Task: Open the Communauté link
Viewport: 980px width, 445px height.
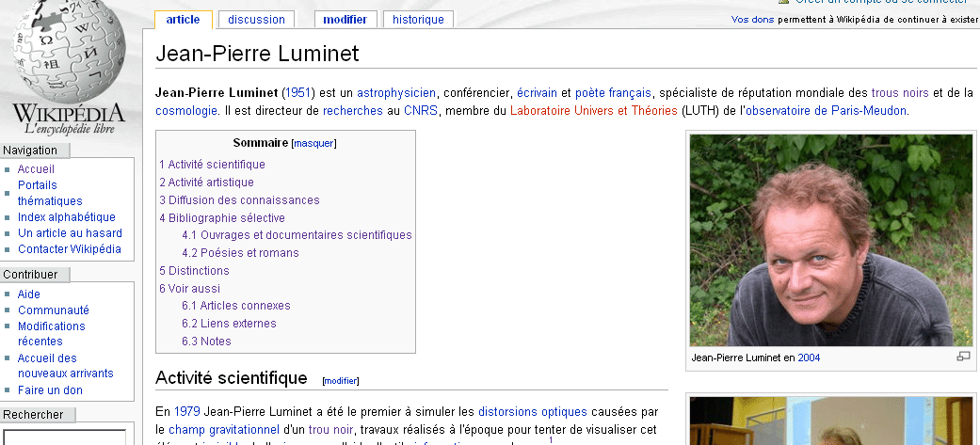Action: point(53,310)
